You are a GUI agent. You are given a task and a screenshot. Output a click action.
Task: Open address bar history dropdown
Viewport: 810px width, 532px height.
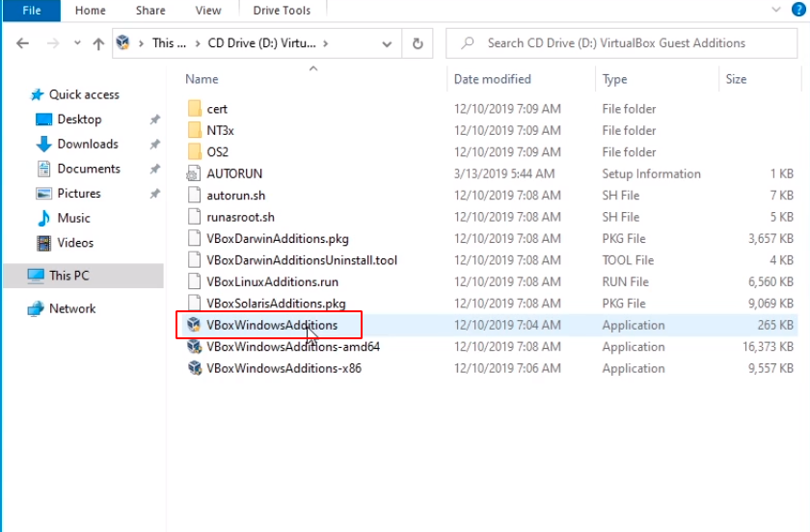(x=387, y=44)
